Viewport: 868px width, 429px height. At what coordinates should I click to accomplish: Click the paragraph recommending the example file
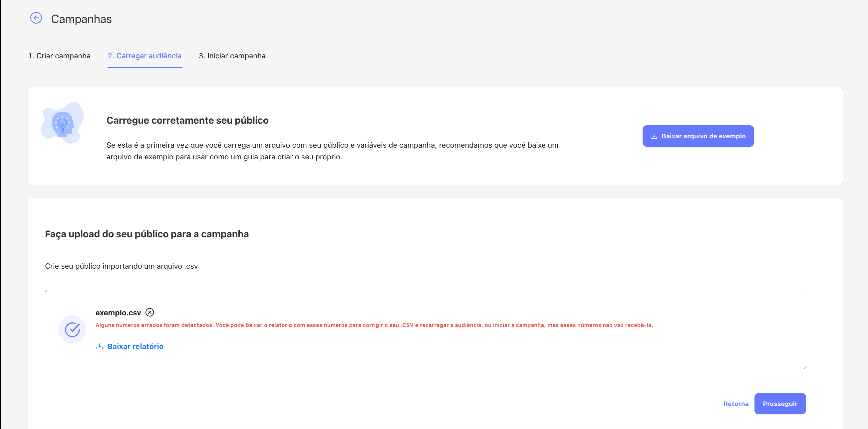(x=332, y=151)
